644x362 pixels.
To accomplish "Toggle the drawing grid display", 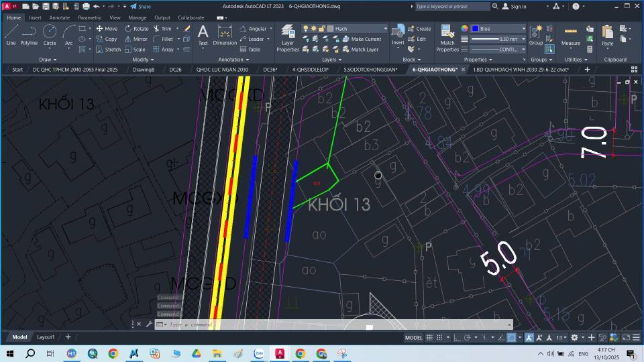I will (429, 337).
